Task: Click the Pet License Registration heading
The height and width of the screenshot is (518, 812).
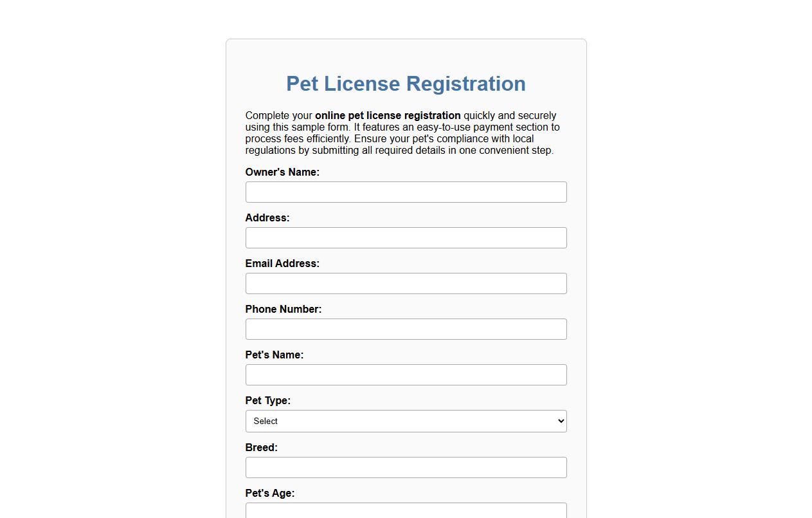Action: (x=406, y=84)
